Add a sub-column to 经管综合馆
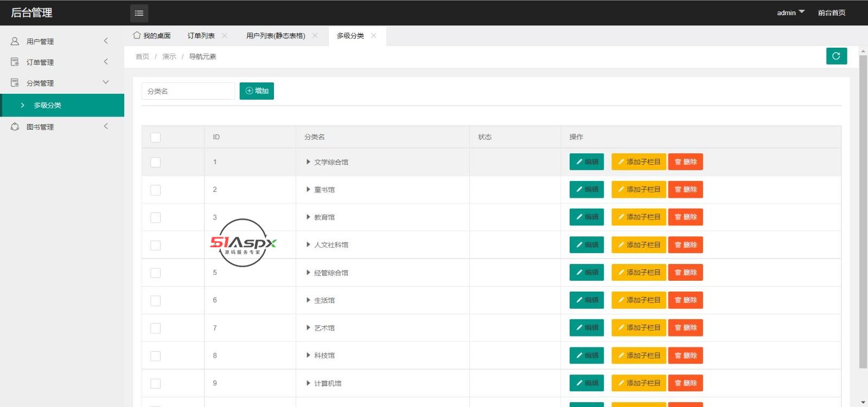Screen dimensions: 868x407 [639, 273]
